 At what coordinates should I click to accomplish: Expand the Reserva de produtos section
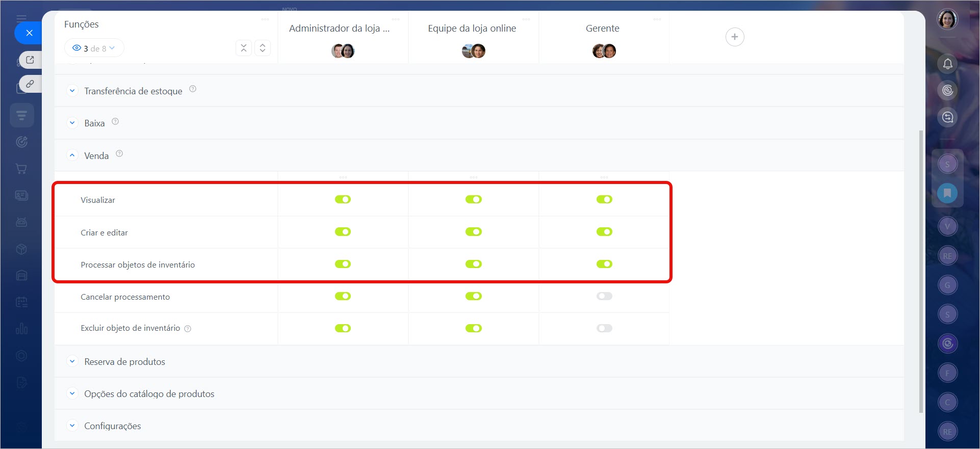(72, 361)
